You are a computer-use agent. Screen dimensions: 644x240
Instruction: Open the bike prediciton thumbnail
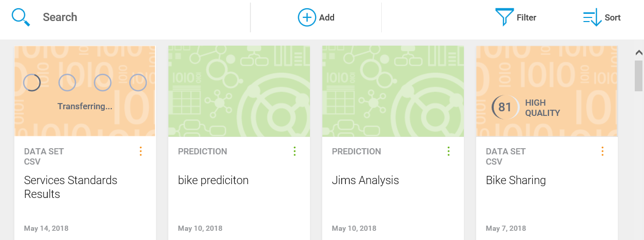tap(239, 91)
